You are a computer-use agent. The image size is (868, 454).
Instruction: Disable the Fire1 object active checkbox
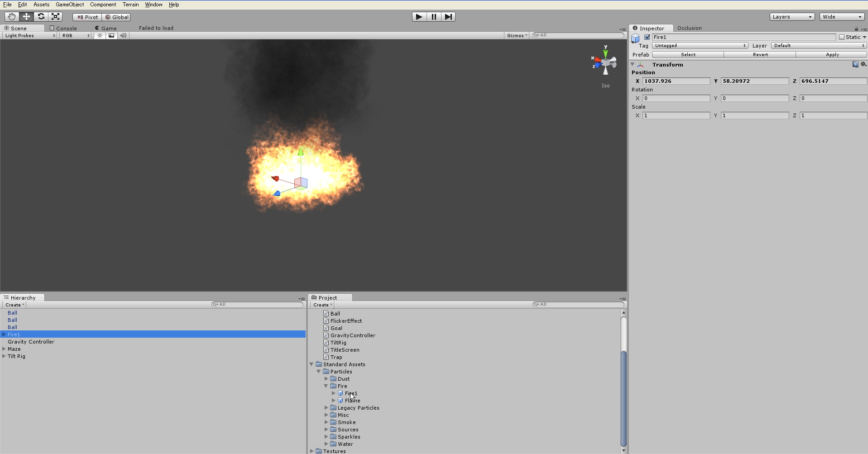(647, 37)
